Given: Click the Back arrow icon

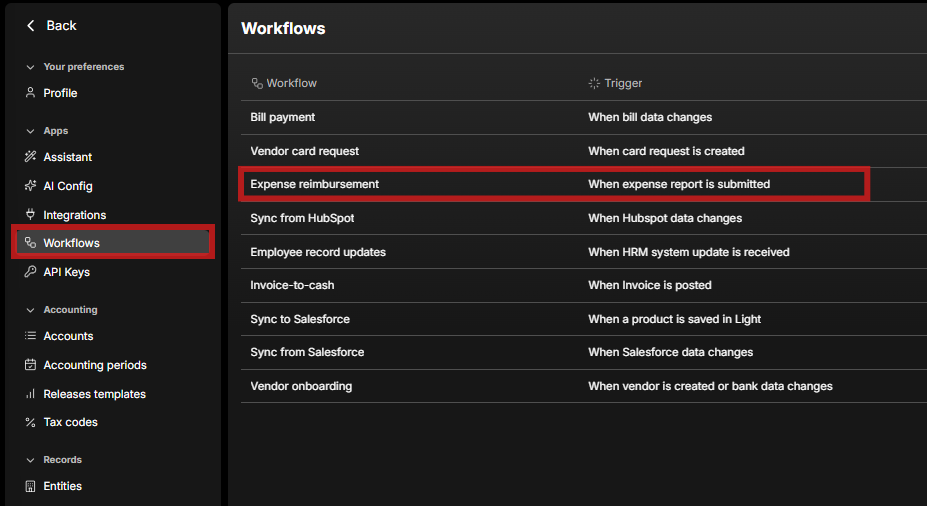Looking at the screenshot, I should tap(31, 26).
